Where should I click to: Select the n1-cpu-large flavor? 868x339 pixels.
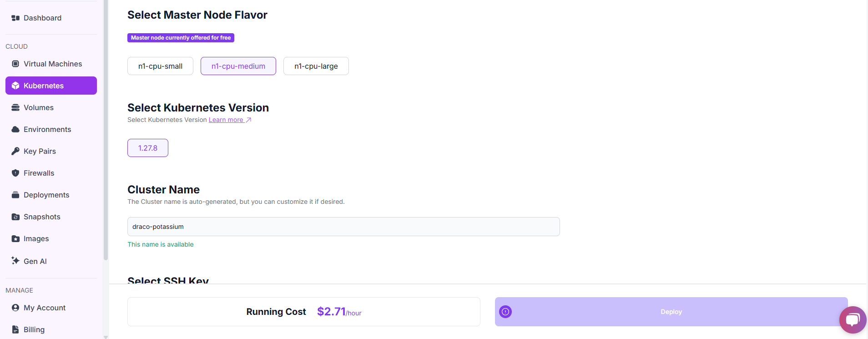(316, 66)
